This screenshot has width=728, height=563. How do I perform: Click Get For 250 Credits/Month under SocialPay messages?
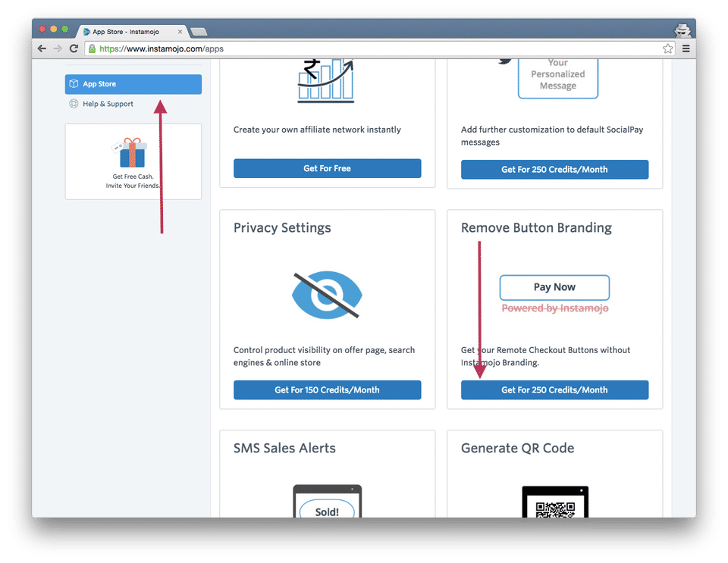554,169
